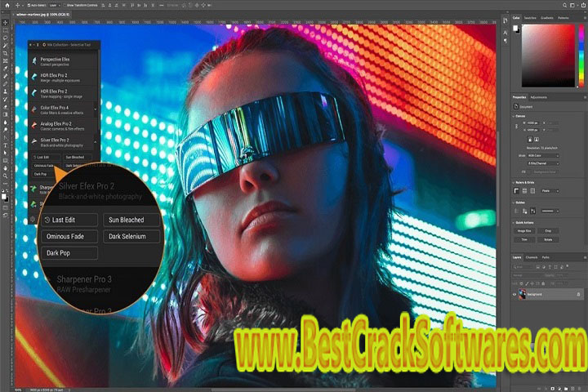Select the Eyedropper tool
Image resolution: width=588 pixels, height=392 pixels.
point(5,69)
